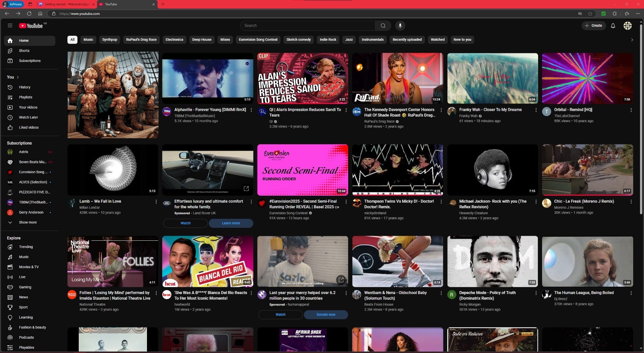
Task: Play Follies Losing My Mind thumbnail
Action: (113, 261)
